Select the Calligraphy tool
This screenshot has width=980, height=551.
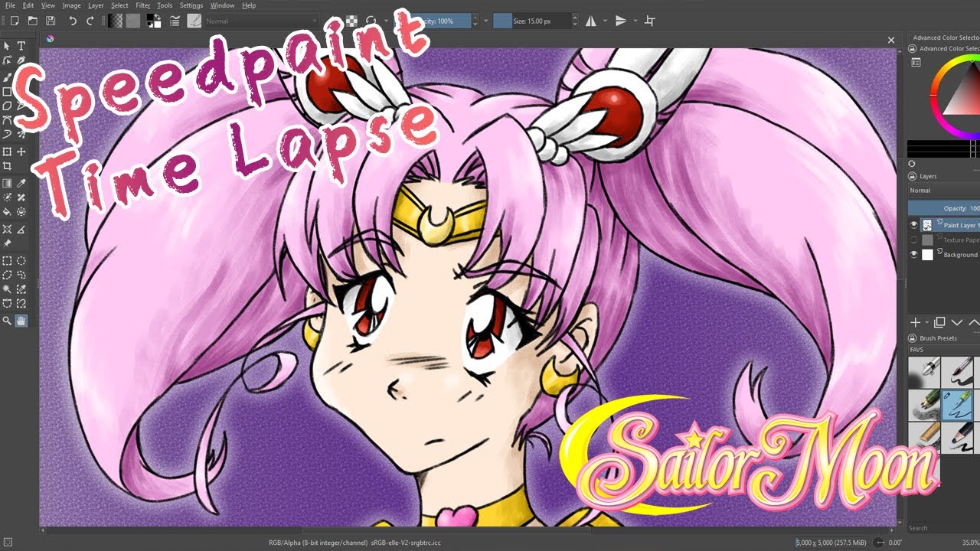(x=21, y=60)
